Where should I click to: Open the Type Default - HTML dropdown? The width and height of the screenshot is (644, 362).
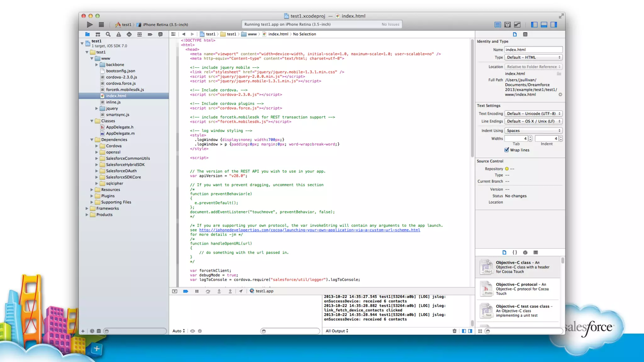click(533, 58)
